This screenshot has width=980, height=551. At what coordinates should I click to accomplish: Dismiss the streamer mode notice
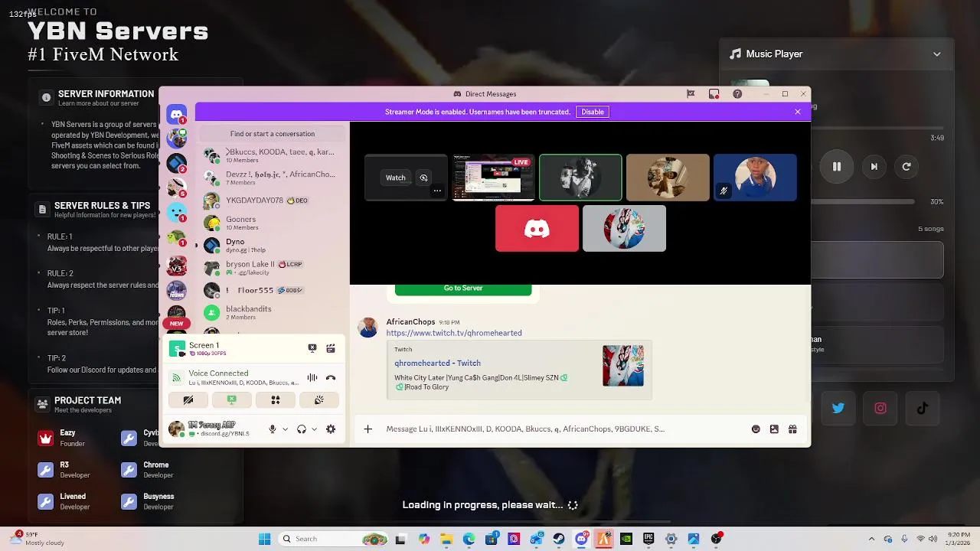(x=798, y=112)
